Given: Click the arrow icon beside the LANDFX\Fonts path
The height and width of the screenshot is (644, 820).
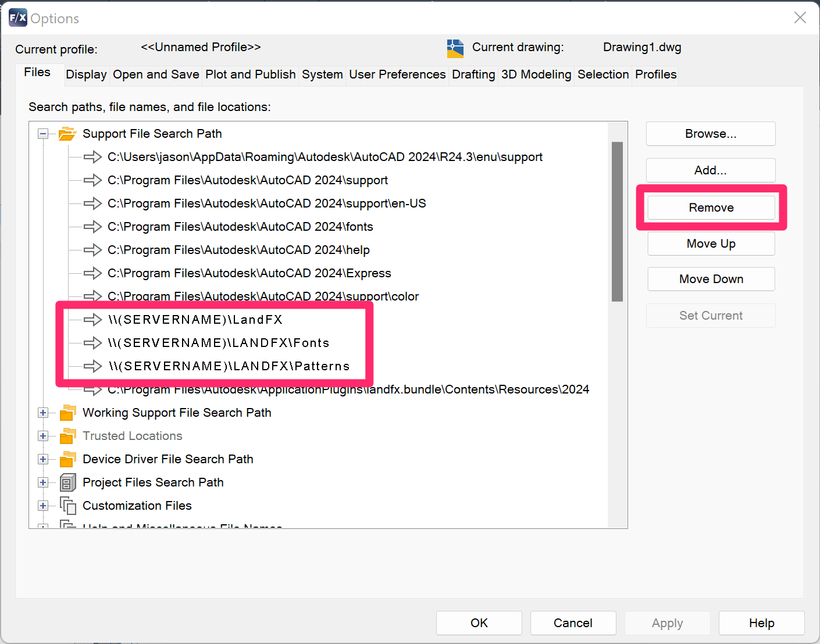Looking at the screenshot, I should pyautogui.click(x=92, y=343).
